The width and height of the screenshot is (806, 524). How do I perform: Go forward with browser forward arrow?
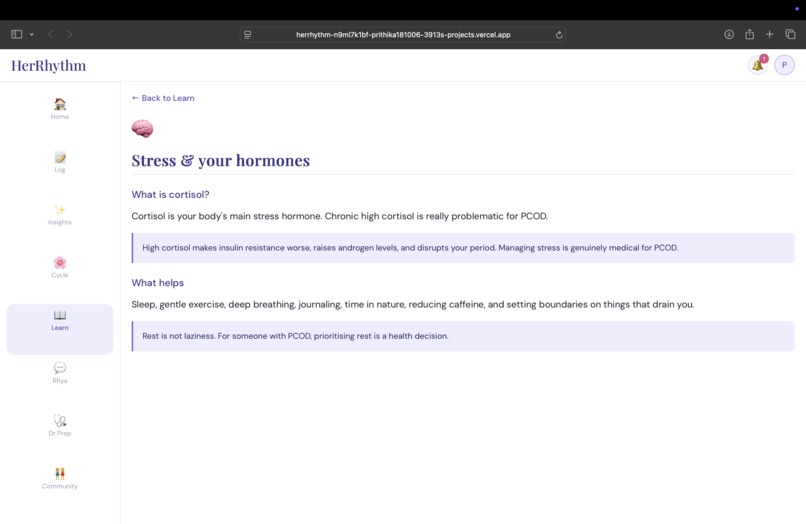tap(69, 34)
